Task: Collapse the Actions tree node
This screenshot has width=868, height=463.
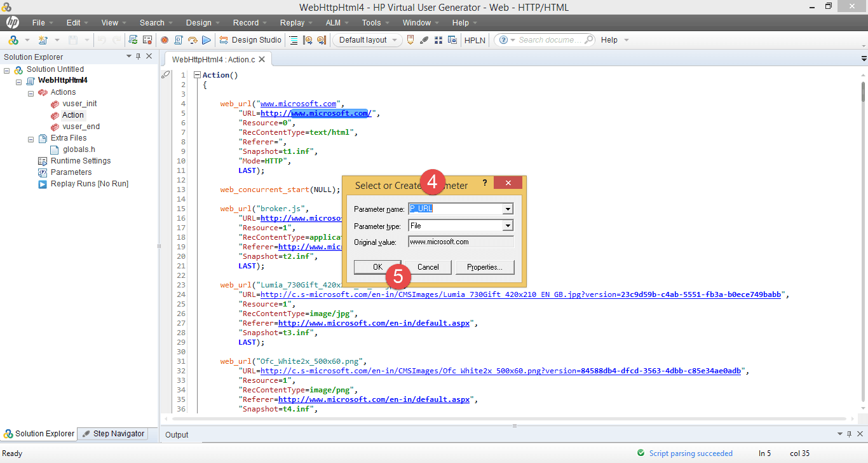Action: pyautogui.click(x=31, y=92)
